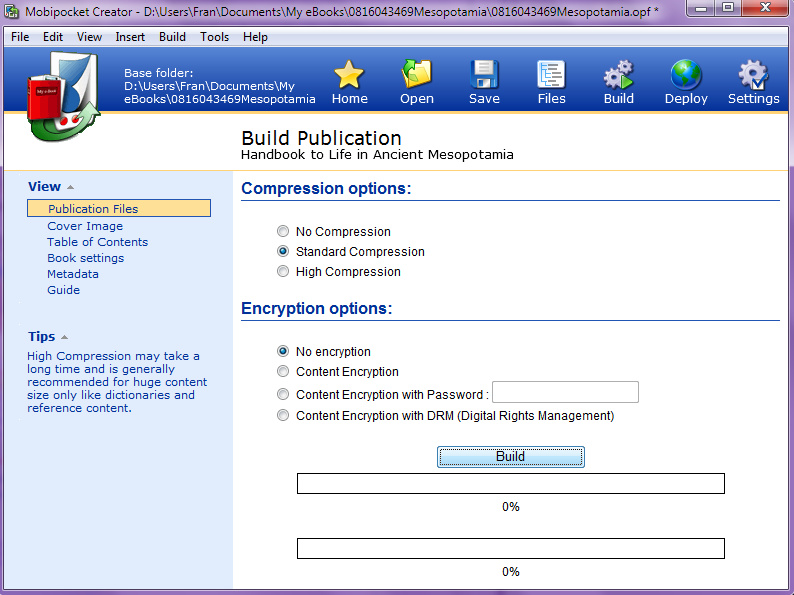Show the Files view with the Files icon
This screenshot has width=794, height=595.
click(551, 74)
